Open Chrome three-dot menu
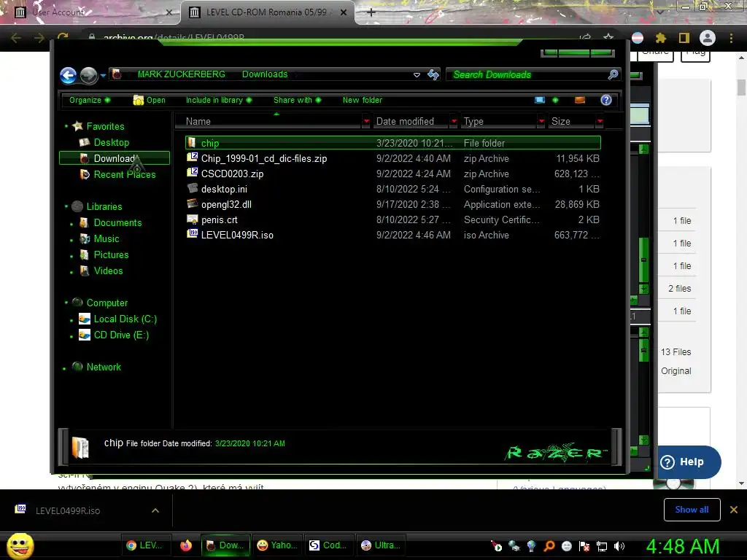 point(731,38)
